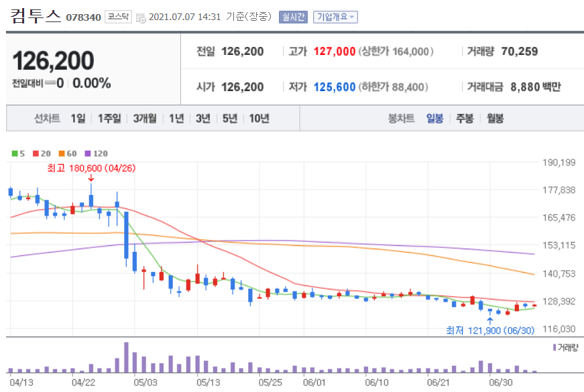Click the purple 거래량 volume legend marker

tap(554, 347)
